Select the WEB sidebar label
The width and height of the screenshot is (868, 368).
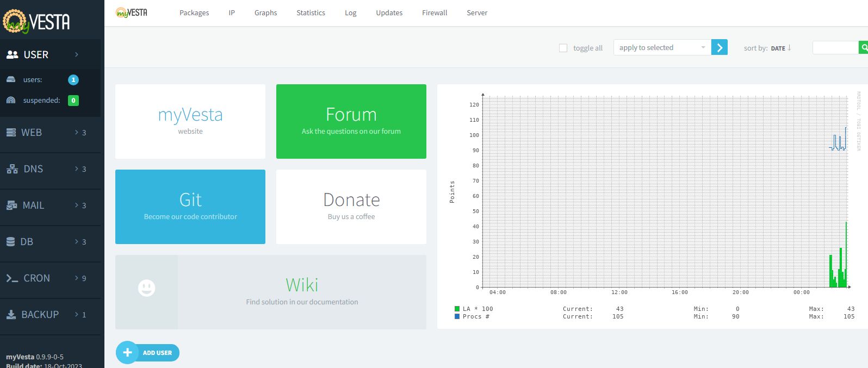(x=32, y=132)
